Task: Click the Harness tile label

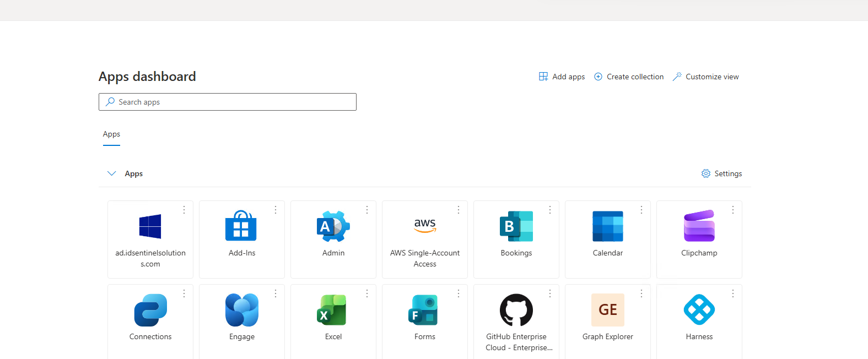Action: tap(699, 336)
